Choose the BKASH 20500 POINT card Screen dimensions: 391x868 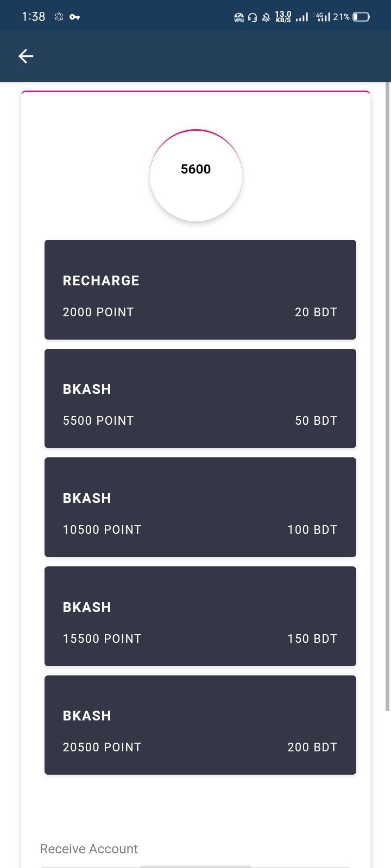(200, 725)
